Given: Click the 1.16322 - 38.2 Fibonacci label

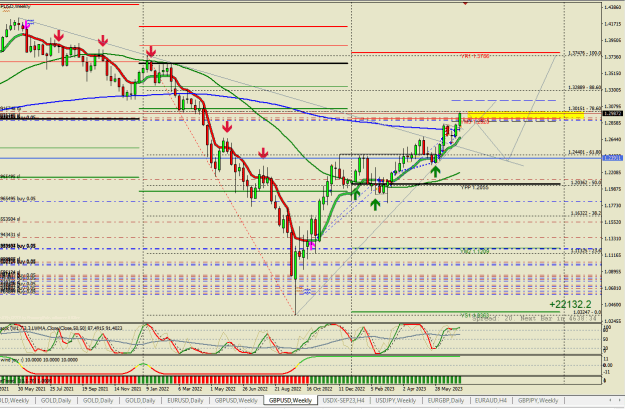Looking at the screenshot, I should [585, 213].
